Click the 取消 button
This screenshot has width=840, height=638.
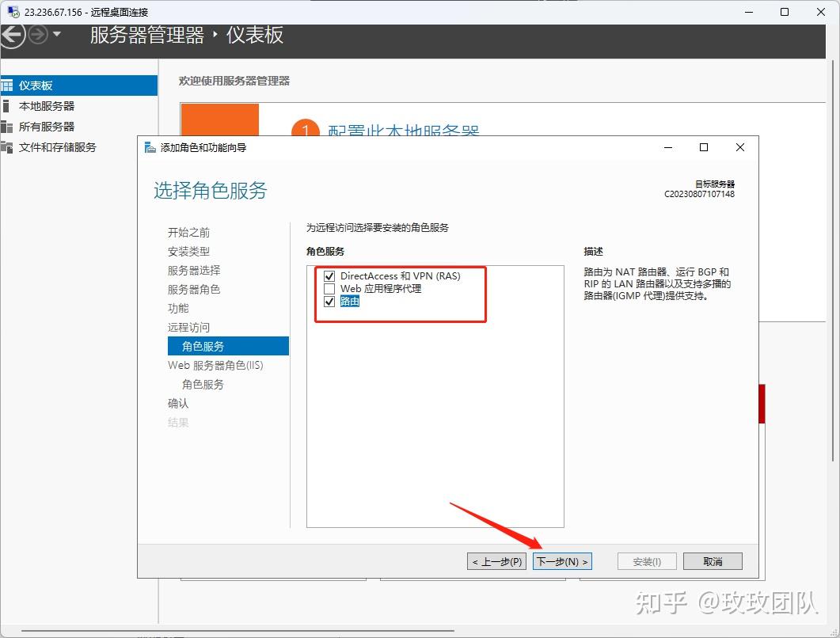(712, 561)
